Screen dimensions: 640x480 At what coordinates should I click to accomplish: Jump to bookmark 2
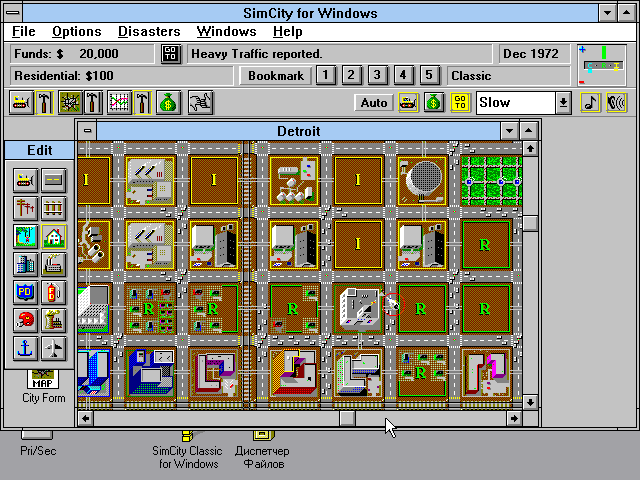pos(351,76)
